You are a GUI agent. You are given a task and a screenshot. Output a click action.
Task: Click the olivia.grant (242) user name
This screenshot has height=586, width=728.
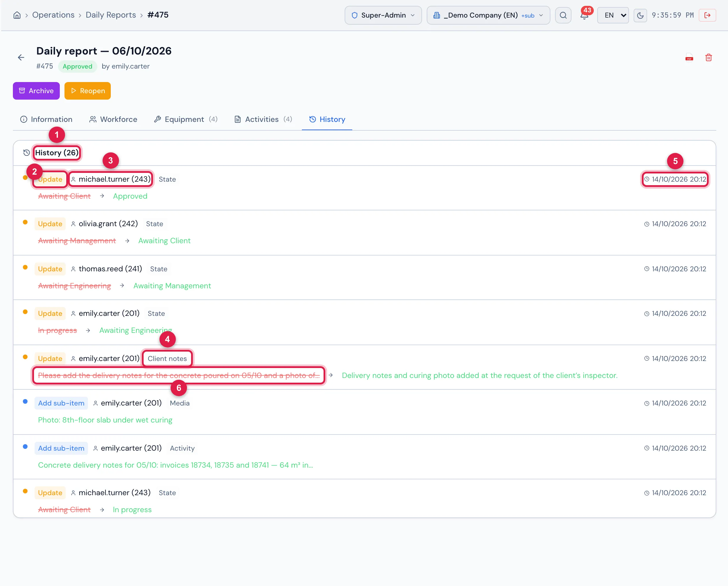[108, 224]
